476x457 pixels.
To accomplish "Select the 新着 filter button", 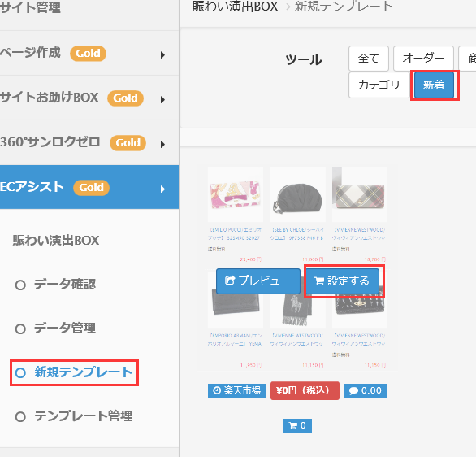I will 434,85.
